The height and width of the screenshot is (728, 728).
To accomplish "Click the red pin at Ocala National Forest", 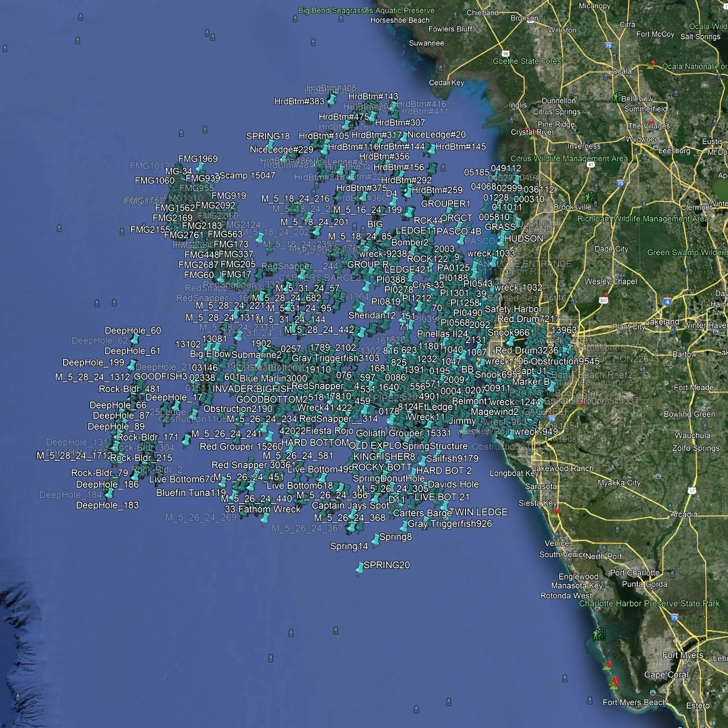I will [653, 64].
